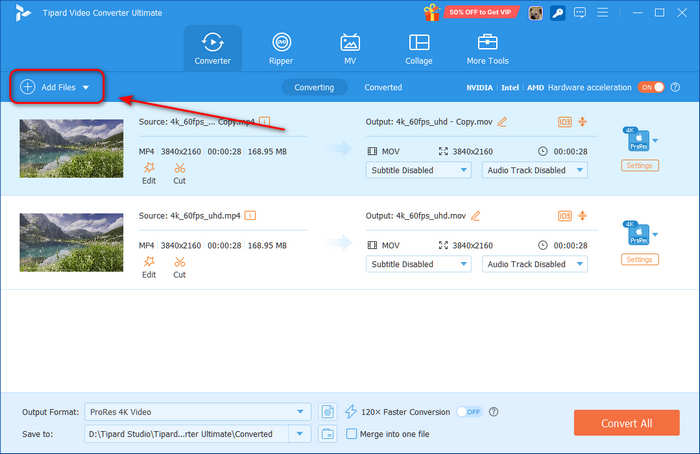Expand the Add Files dropdown arrow
The width and height of the screenshot is (700, 454).
[86, 87]
